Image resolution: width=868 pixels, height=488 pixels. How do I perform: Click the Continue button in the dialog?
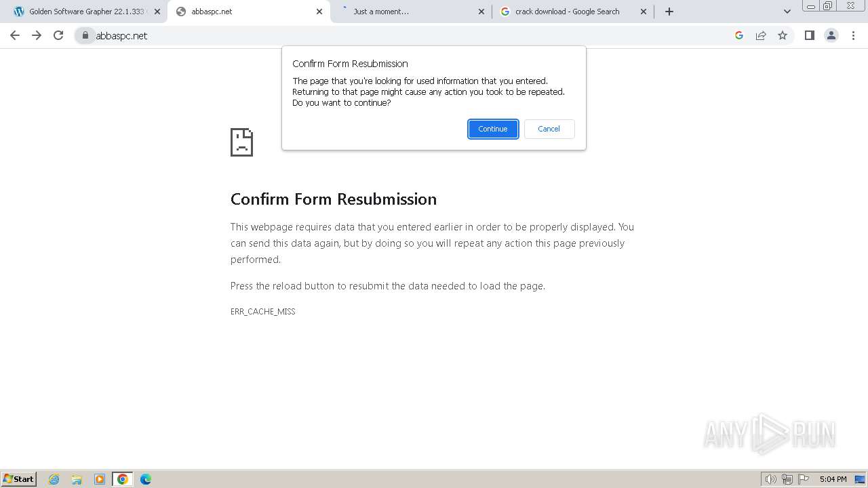click(x=493, y=129)
